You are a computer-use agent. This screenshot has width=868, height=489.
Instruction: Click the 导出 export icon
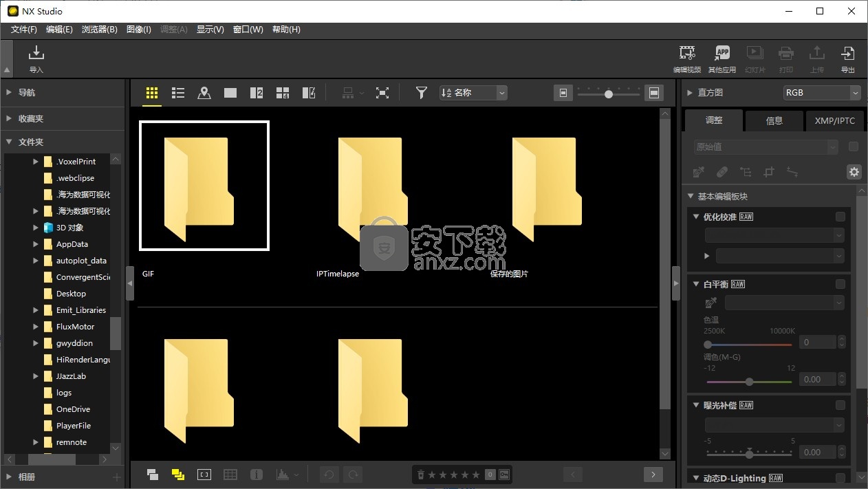pos(847,53)
